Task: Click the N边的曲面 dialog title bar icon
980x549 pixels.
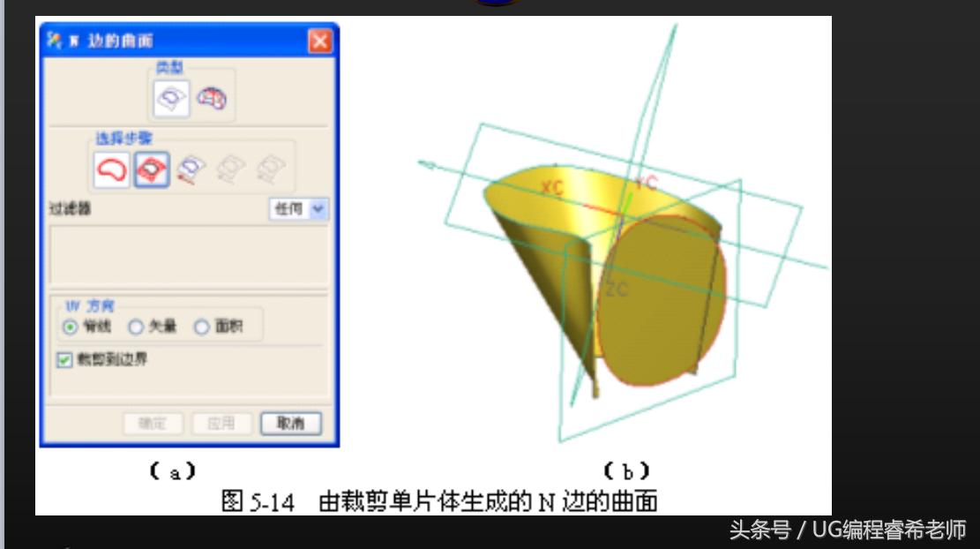Action: pos(56,37)
